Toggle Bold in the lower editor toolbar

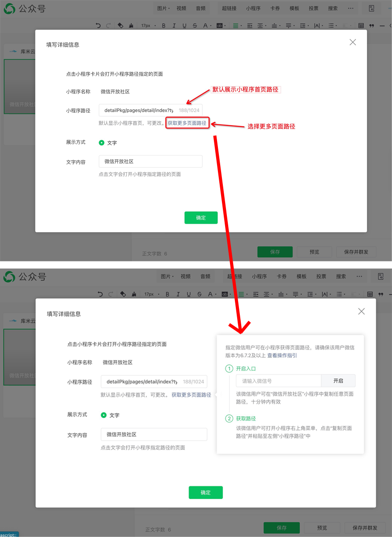pos(168,294)
